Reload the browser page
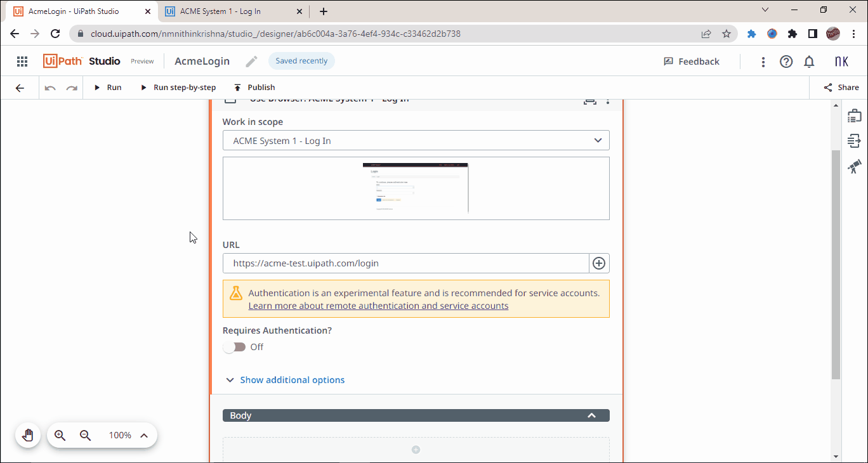The width and height of the screenshot is (868, 463). pyautogui.click(x=55, y=34)
